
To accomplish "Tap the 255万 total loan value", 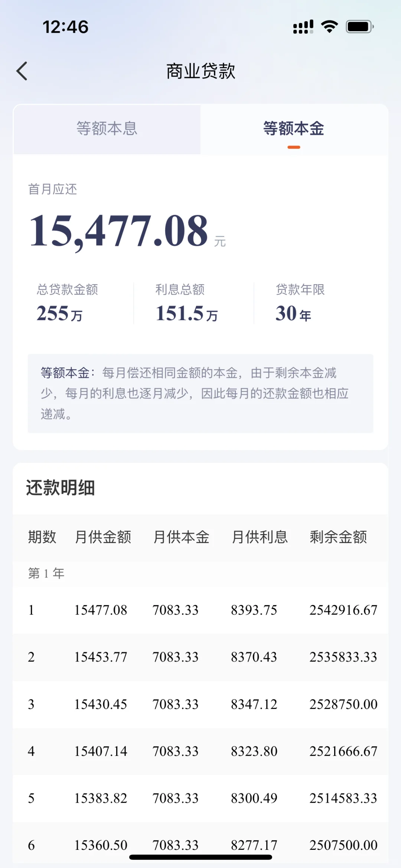I will point(59,313).
